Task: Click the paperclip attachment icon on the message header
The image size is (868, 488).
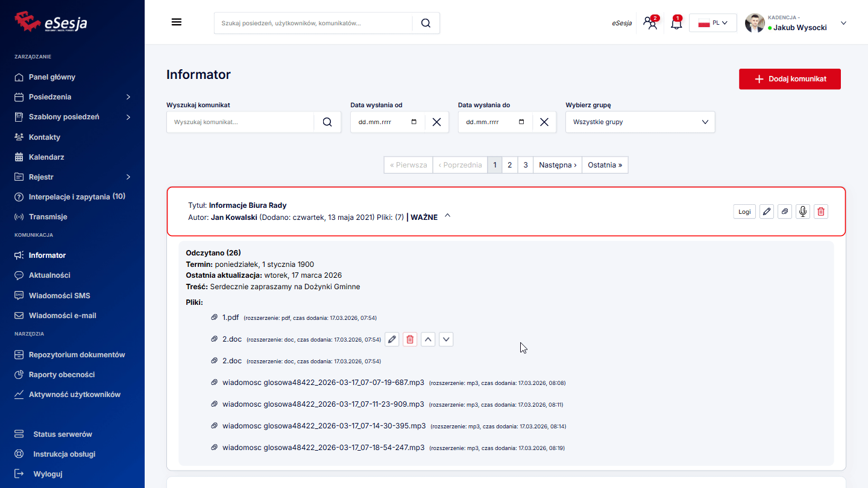Action: click(x=784, y=211)
